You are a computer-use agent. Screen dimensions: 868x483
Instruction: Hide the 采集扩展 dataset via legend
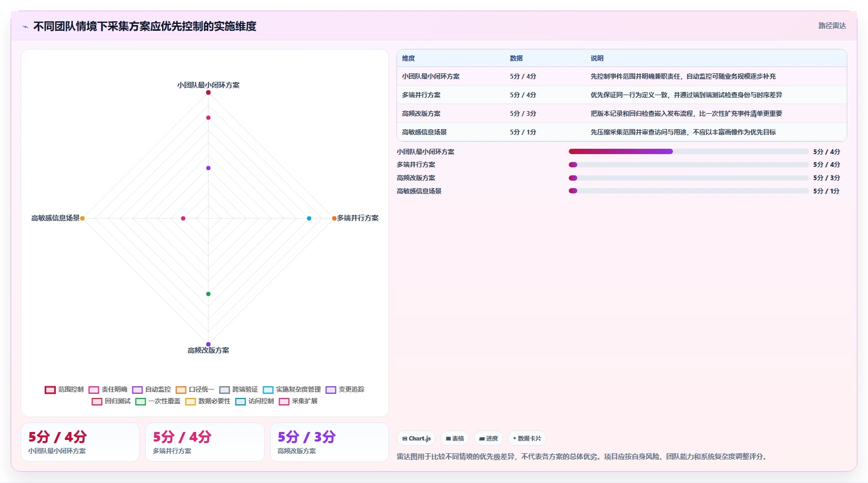(298, 401)
